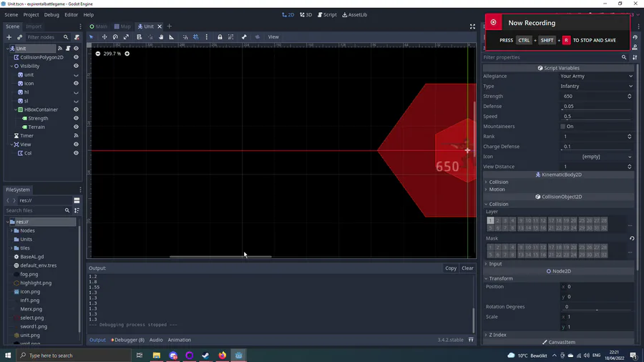Toggle visibility of Col node
This screenshot has height=362, width=644.
(x=76, y=153)
